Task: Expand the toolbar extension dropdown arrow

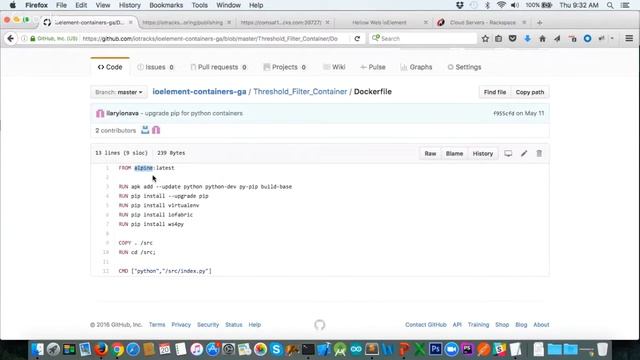Action: (612, 38)
